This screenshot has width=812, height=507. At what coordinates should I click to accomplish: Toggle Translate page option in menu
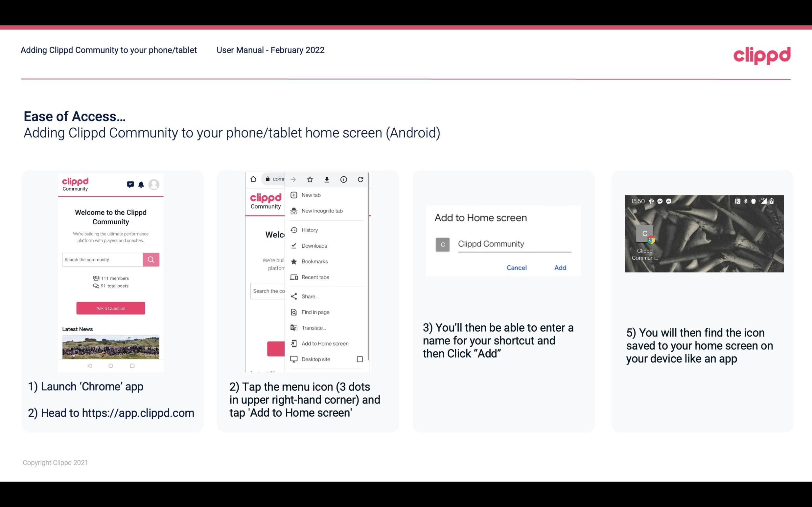(314, 328)
